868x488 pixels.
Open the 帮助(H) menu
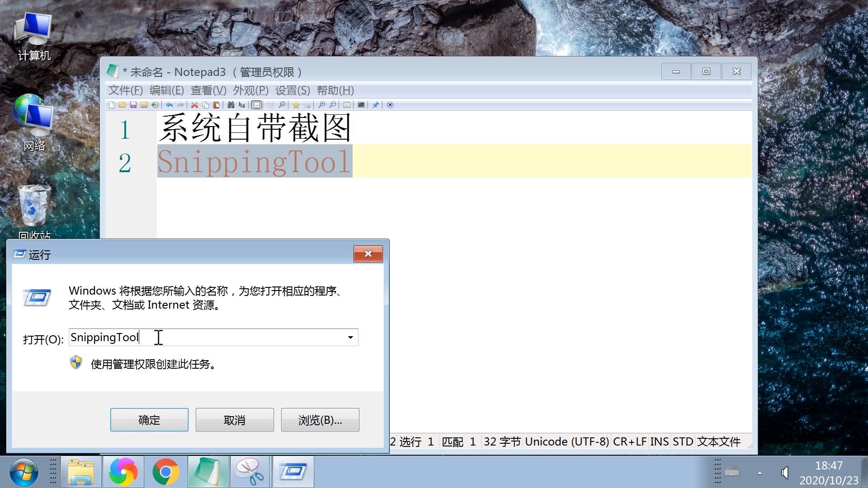335,90
